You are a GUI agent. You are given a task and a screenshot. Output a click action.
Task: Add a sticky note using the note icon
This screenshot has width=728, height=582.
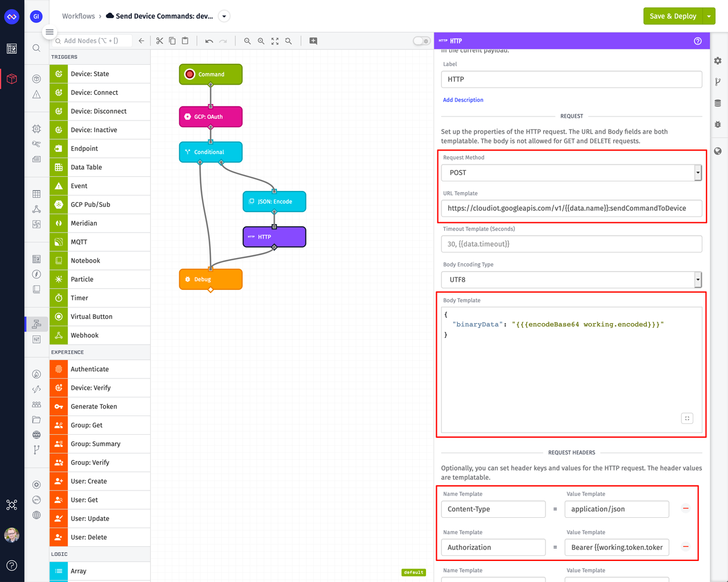(x=313, y=41)
